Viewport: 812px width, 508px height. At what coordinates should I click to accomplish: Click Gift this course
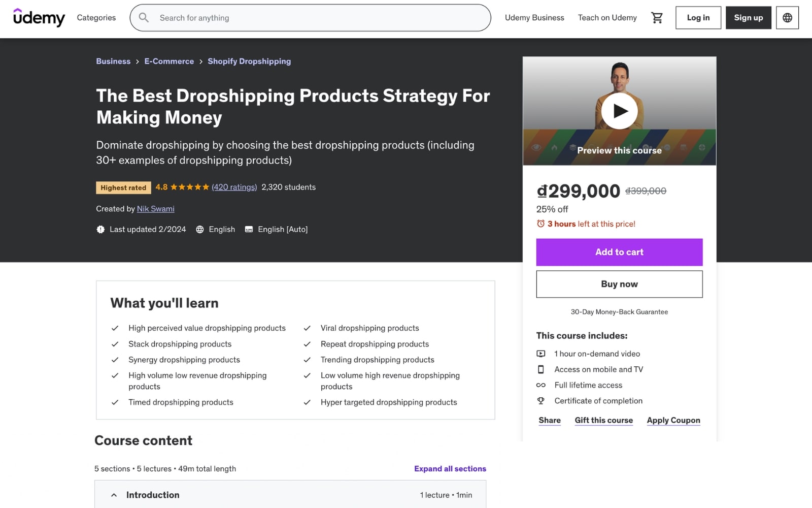604,420
